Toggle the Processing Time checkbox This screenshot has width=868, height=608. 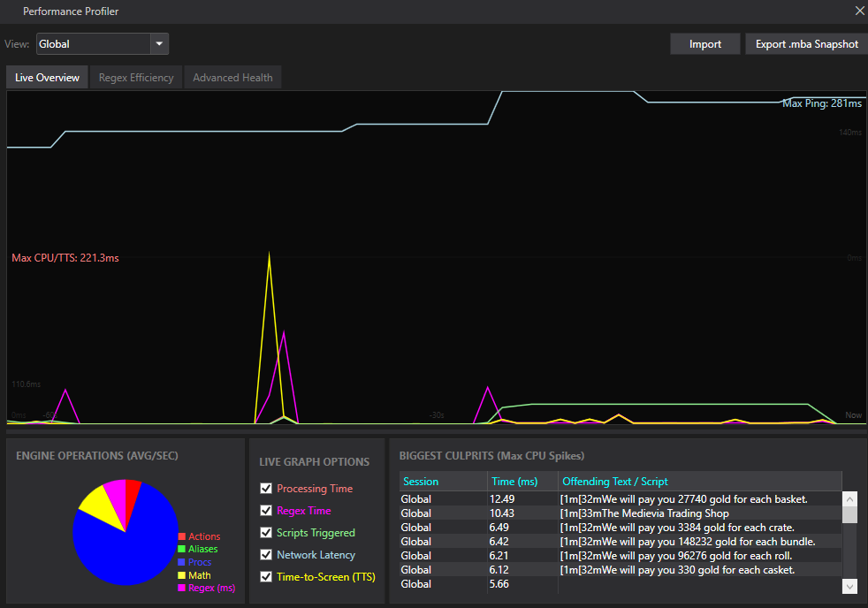[266, 489]
